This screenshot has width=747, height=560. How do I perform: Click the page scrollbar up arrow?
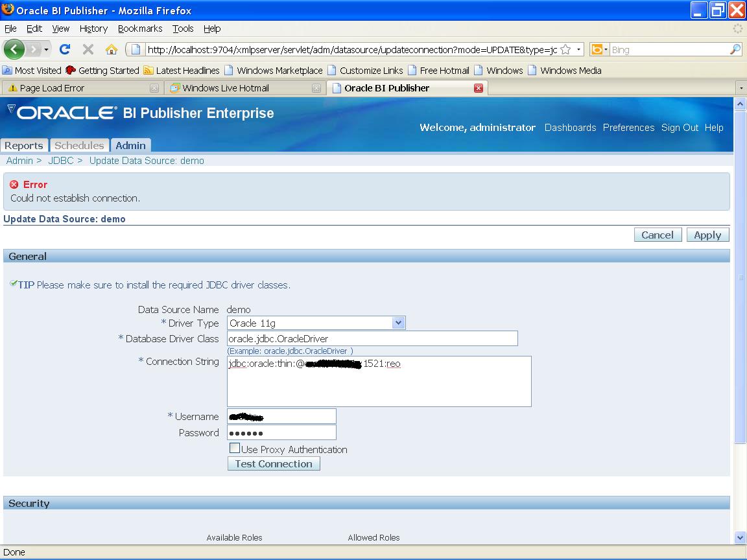(x=740, y=103)
